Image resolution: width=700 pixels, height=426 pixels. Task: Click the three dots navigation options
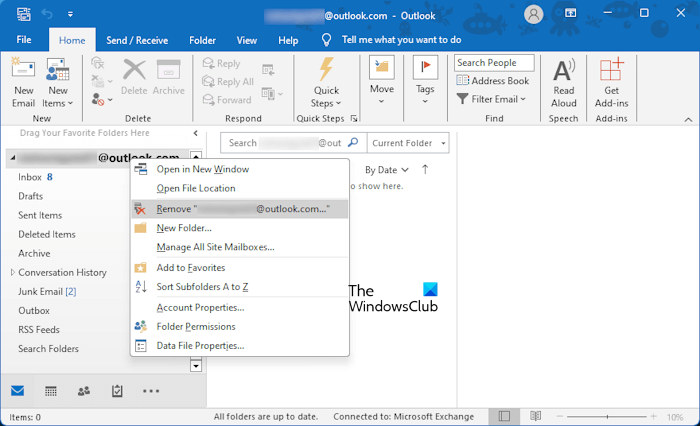[x=151, y=391]
